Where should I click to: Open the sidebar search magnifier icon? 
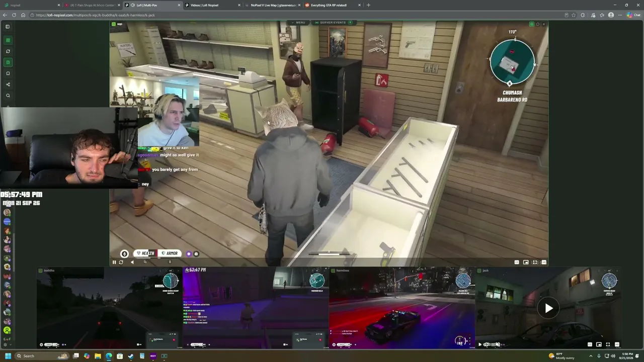8,96
